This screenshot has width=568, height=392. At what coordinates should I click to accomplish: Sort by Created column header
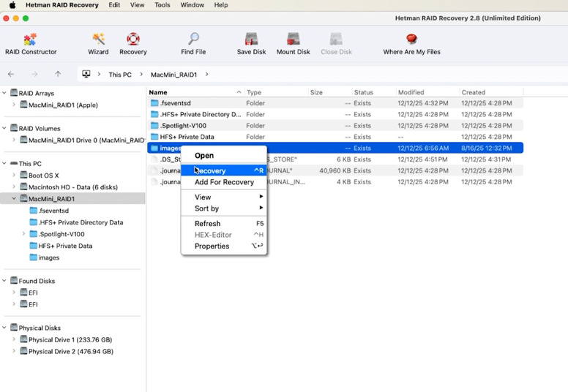pos(491,92)
